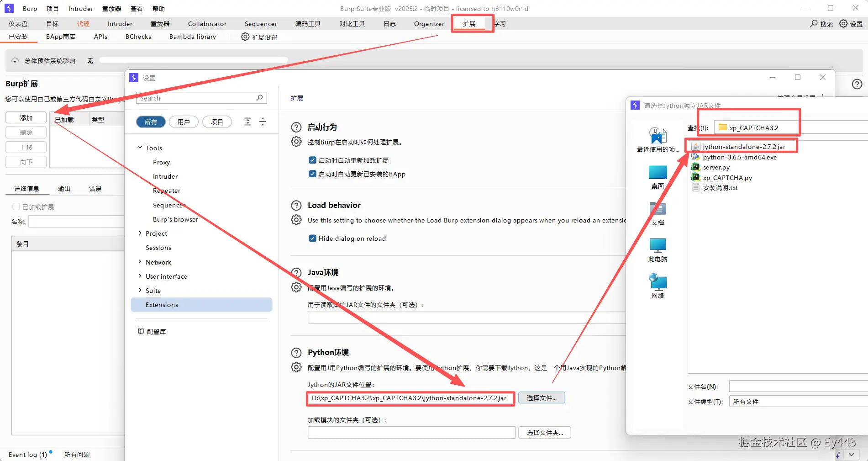
Task: Go to 网络 in the file dialog
Action: 658,286
